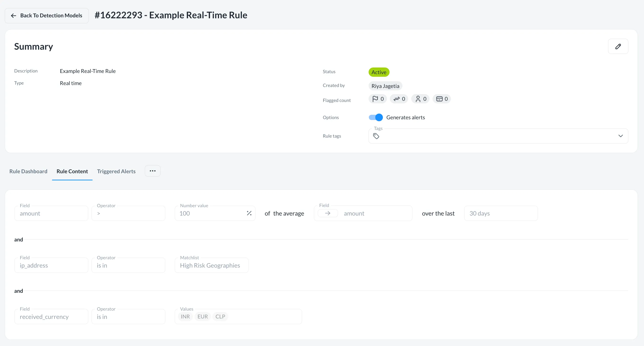Click the pencil edit icon in Summary
Image resolution: width=644 pixels, height=346 pixels.
tap(618, 47)
